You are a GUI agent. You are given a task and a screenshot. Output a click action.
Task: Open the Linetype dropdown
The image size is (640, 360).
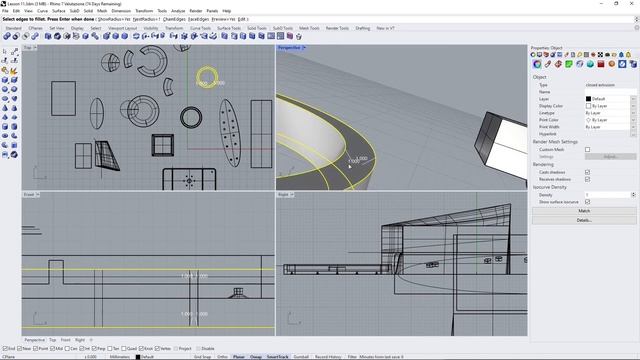coord(633,113)
